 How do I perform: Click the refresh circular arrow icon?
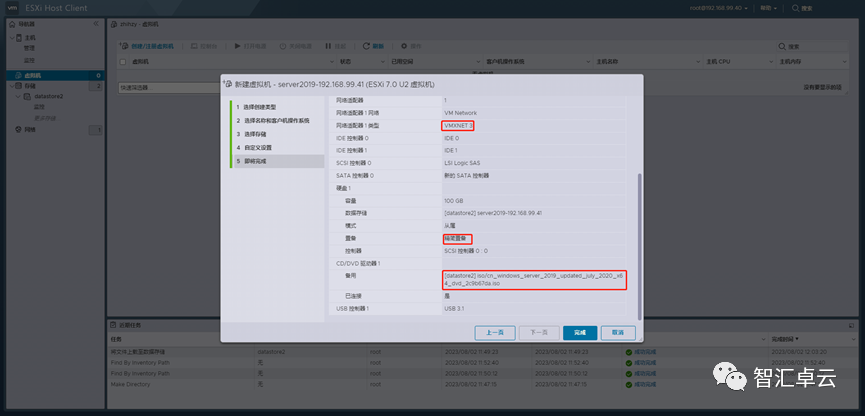coord(366,46)
